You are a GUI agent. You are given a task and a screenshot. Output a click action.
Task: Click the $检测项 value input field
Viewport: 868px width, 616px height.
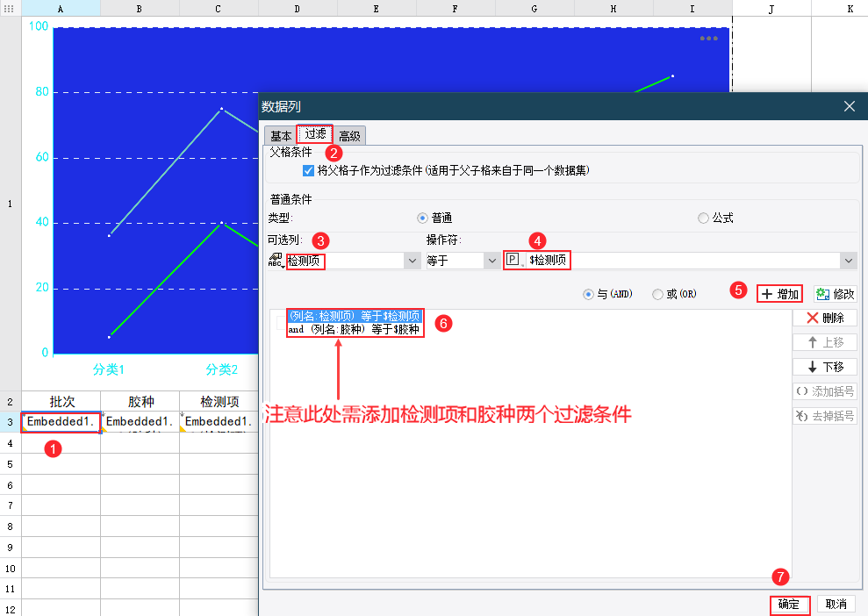682,260
